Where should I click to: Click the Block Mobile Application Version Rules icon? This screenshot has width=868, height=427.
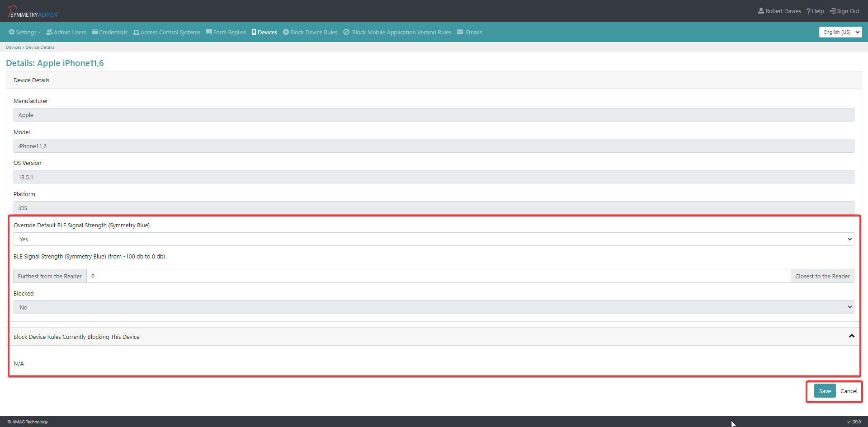tap(346, 32)
